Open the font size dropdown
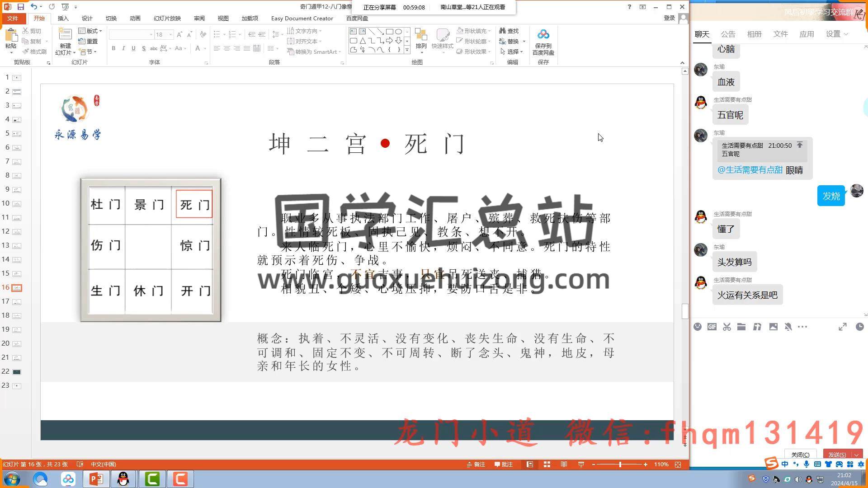868x488 pixels. point(170,34)
